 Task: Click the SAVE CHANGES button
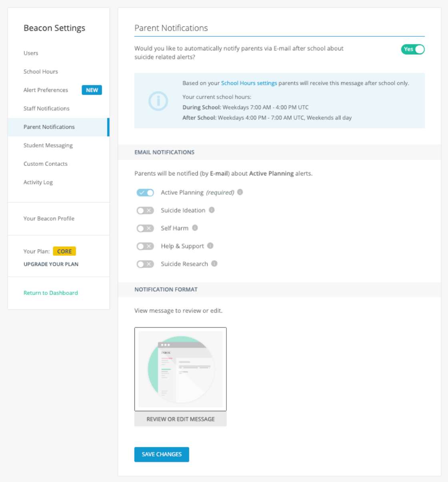click(x=162, y=454)
